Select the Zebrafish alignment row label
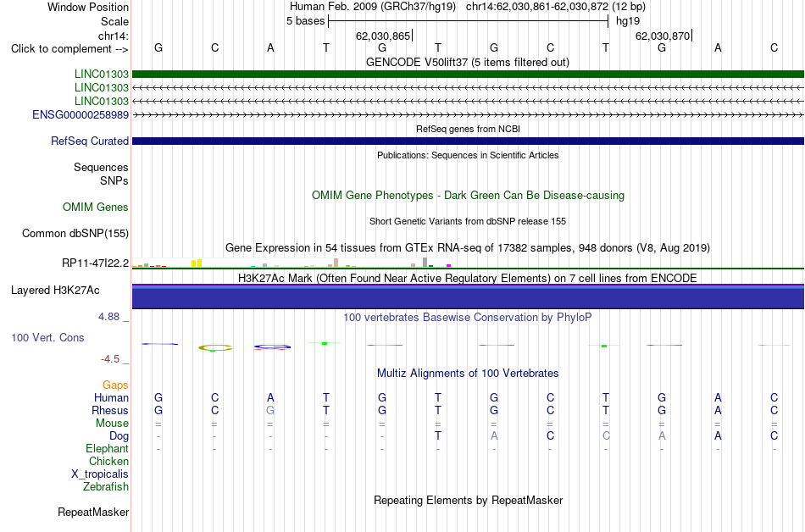 (106, 486)
